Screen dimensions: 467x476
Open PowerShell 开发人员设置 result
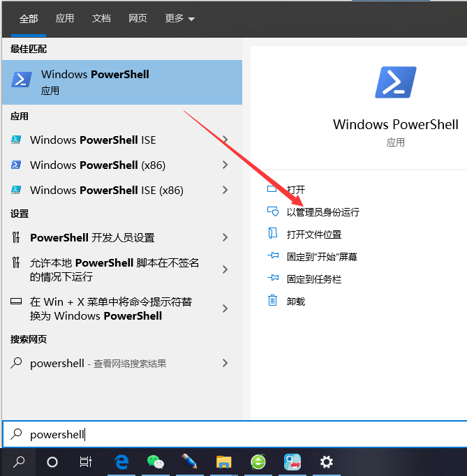coord(122,237)
